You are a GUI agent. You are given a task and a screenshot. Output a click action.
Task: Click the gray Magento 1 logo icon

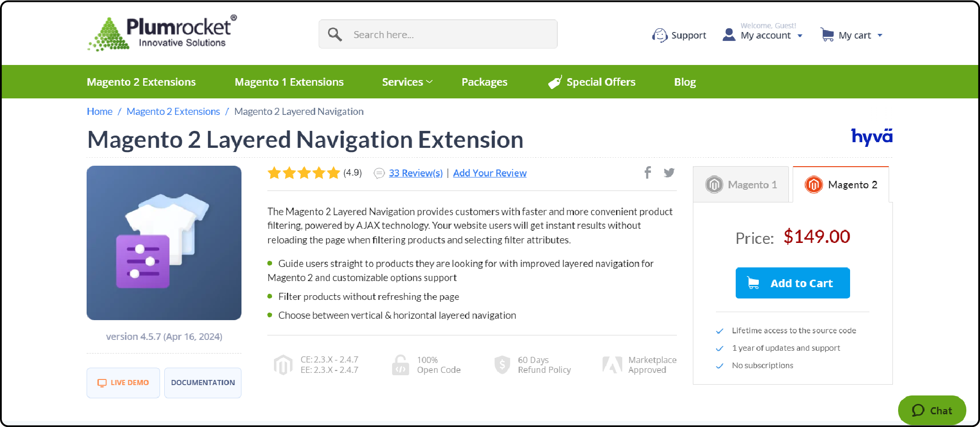[x=714, y=185]
